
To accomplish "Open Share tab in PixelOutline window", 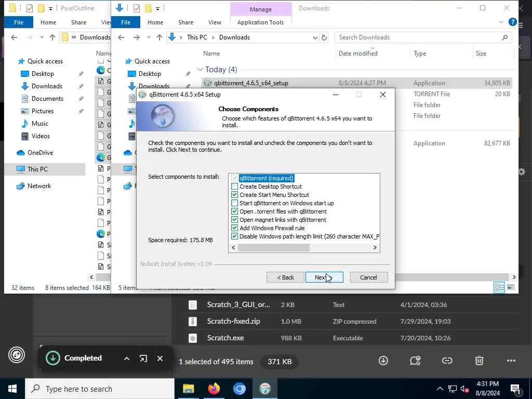I will click(78, 22).
